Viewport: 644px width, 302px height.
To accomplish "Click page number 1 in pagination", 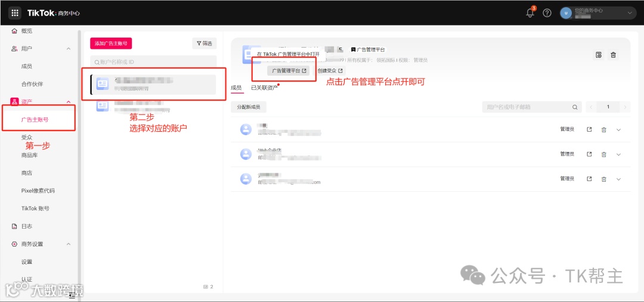I will [x=608, y=107].
